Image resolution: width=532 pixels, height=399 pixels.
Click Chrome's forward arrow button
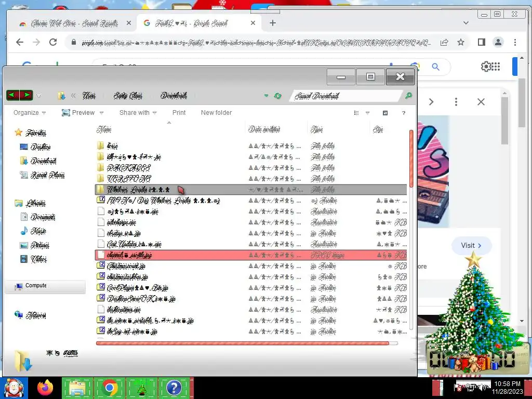click(36, 42)
